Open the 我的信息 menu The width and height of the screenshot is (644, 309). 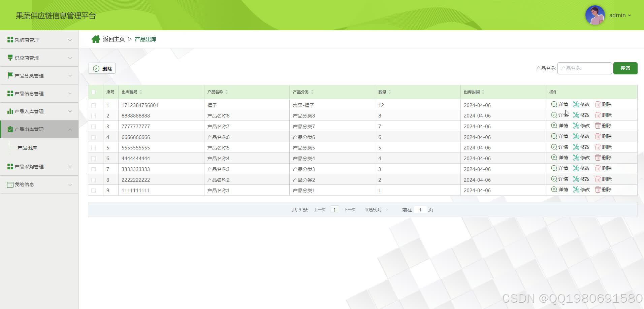click(x=39, y=184)
